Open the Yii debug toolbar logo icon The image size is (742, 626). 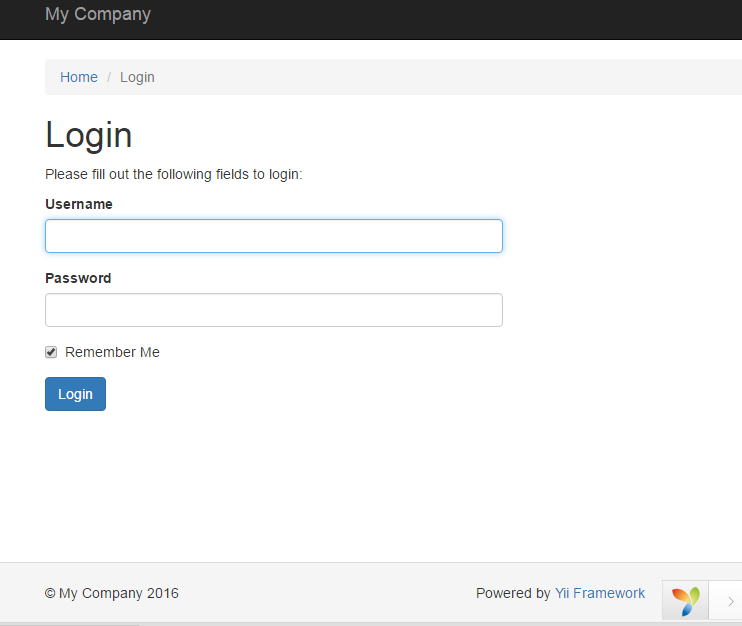click(x=685, y=601)
